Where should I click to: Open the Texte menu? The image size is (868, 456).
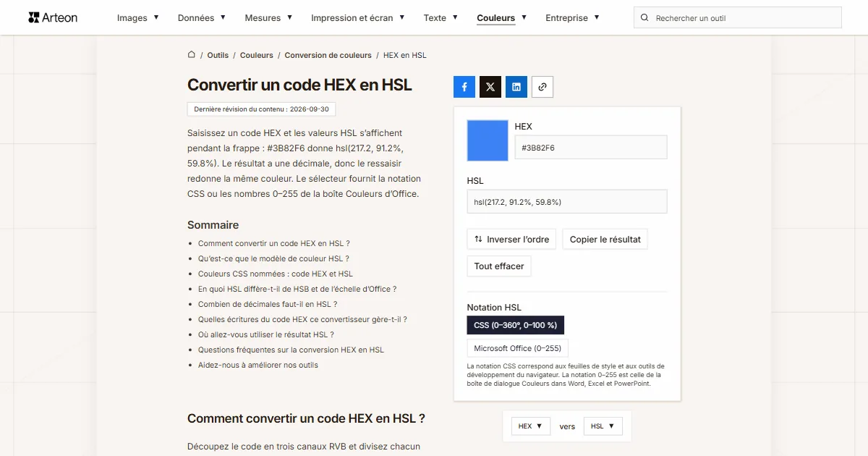pyautogui.click(x=441, y=17)
